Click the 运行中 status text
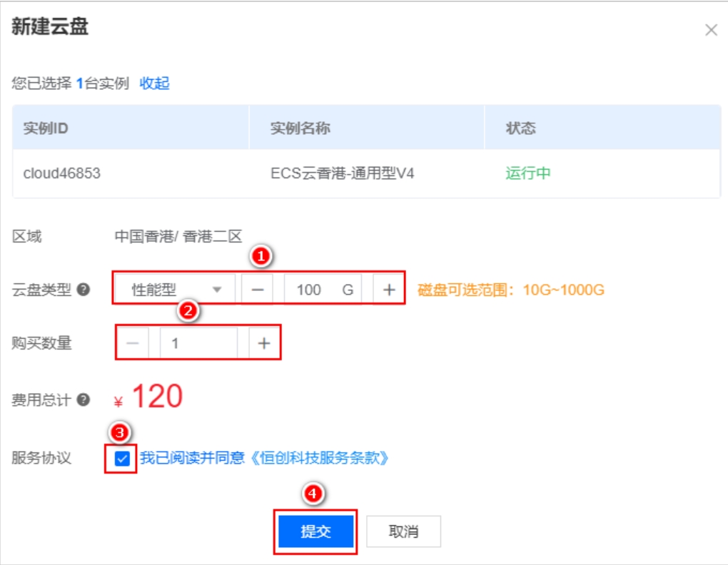728x565 pixels. (x=528, y=173)
